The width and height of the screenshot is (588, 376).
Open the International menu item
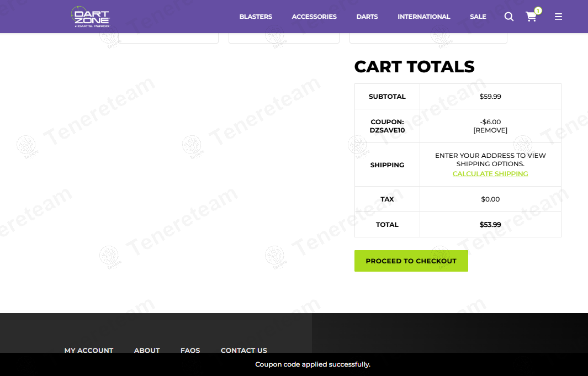click(423, 17)
